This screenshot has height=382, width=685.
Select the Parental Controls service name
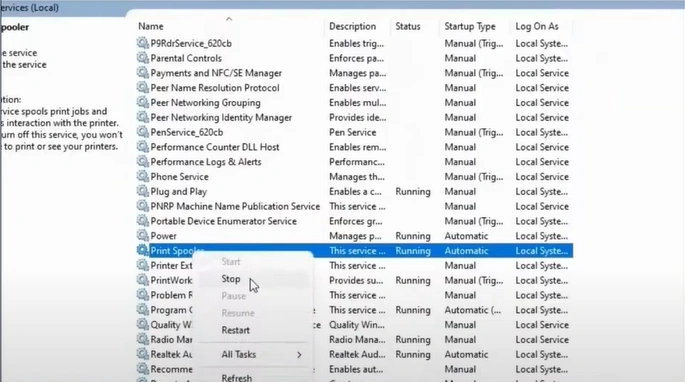tap(186, 58)
